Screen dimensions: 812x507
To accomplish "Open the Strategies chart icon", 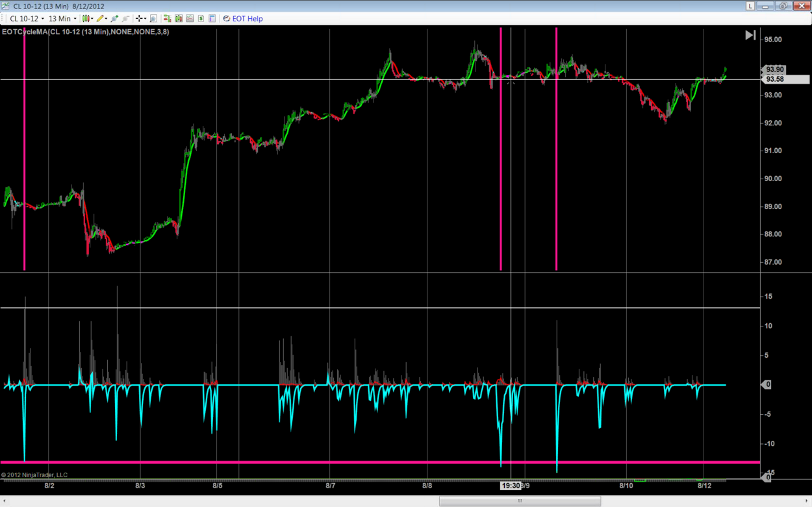I will click(x=190, y=19).
